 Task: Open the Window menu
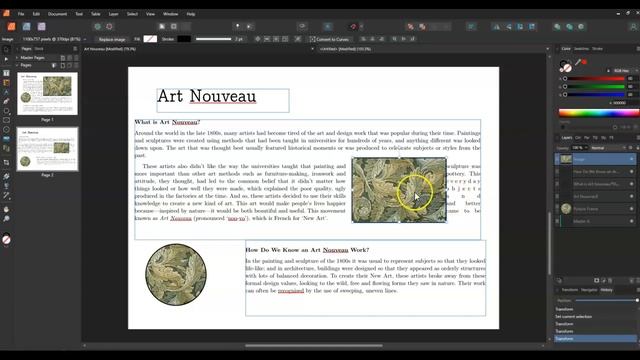[171, 14]
